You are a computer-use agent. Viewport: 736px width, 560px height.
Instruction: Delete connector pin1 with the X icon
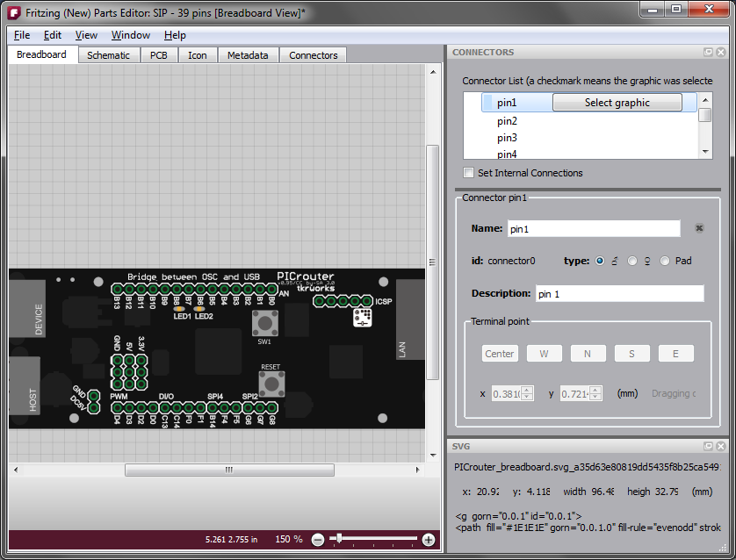[699, 228]
